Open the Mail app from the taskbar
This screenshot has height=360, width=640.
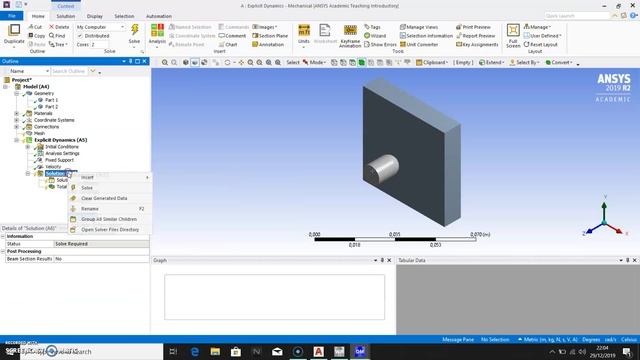(277, 351)
